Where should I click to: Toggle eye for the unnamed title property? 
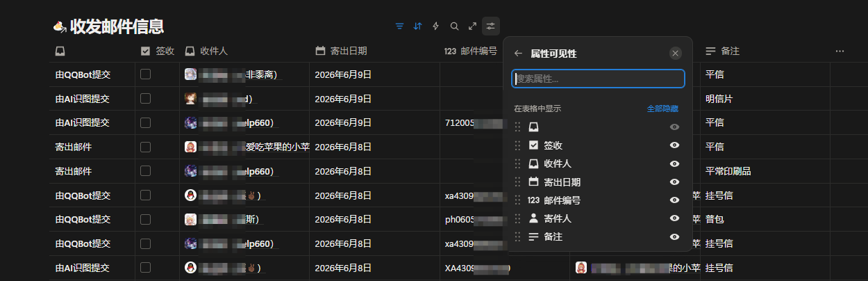pyautogui.click(x=674, y=127)
